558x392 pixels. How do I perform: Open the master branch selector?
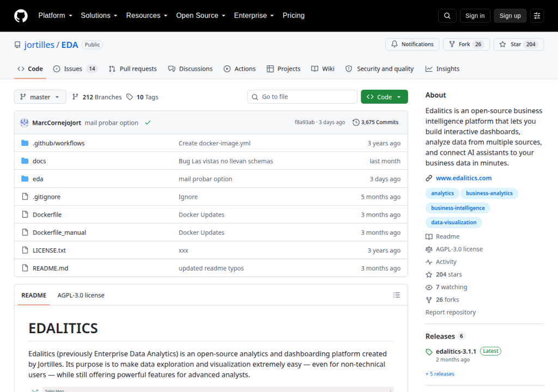click(40, 97)
